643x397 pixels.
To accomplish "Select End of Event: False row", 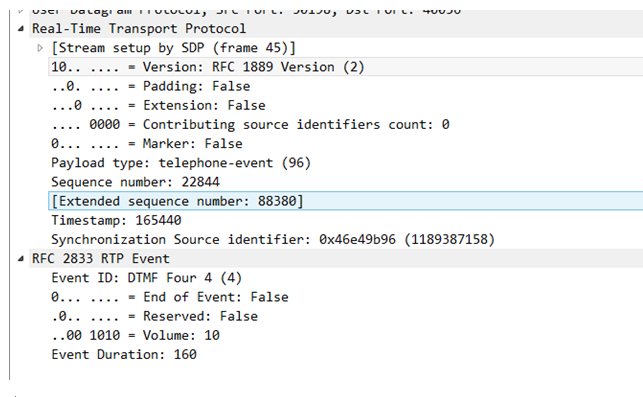I will [346, 297].
